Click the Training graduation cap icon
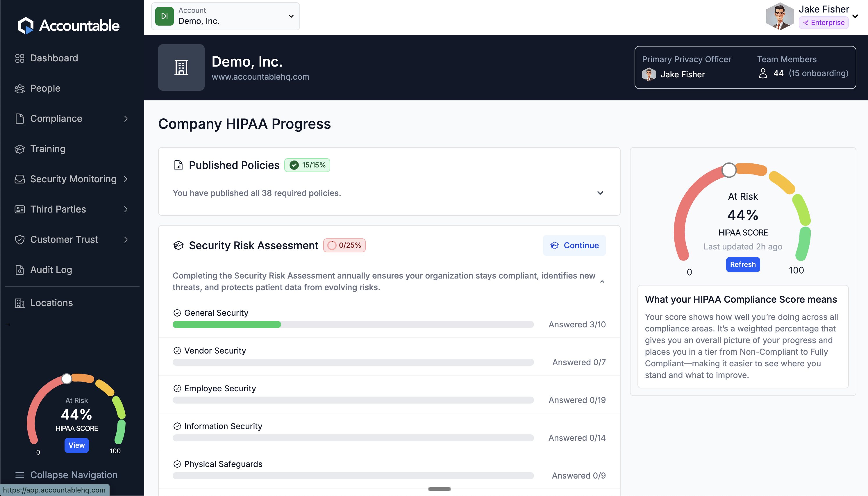This screenshot has height=496, width=868. pyautogui.click(x=20, y=149)
